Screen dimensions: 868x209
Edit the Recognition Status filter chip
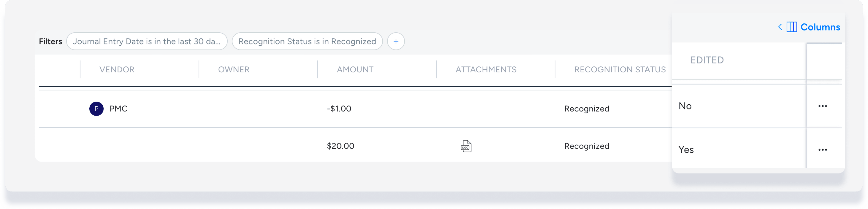click(x=307, y=42)
